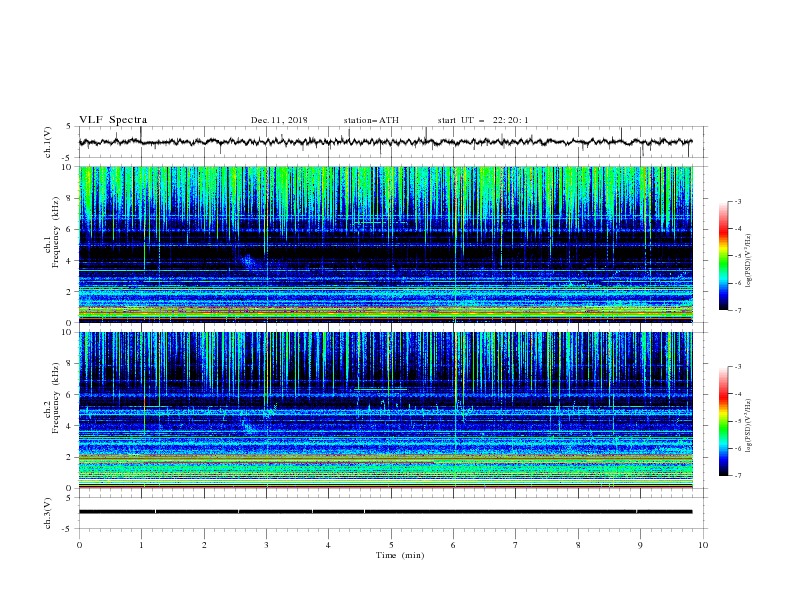The height and width of the screenshot is (612, 792).
Task: Click the "VLF Spectra" plot title
Action: [113, 120]
